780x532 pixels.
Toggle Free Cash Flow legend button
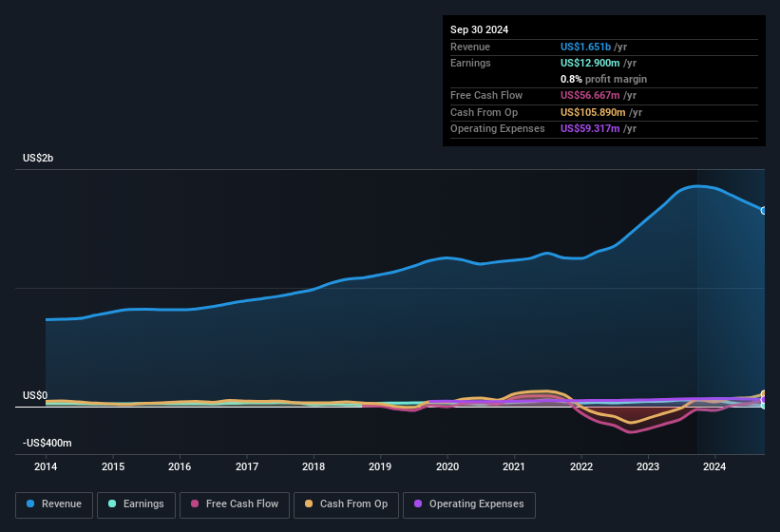pyautogui.click(x=235, y=504)
